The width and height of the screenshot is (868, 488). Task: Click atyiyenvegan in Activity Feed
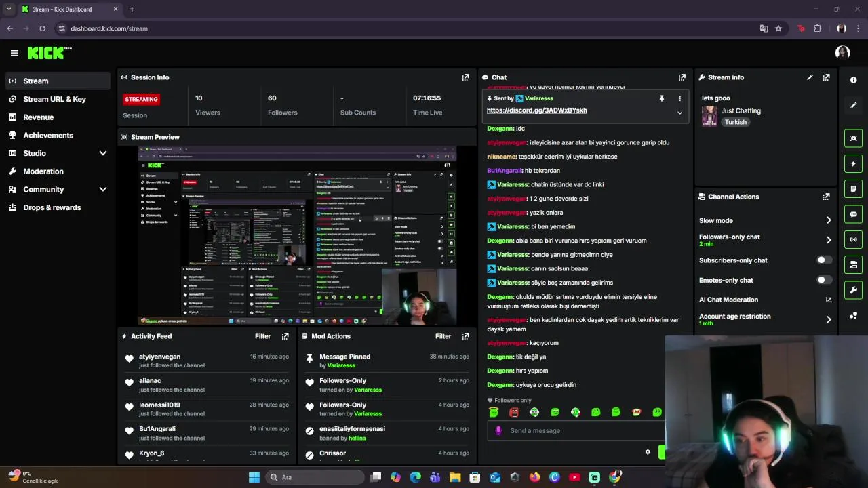point(160,357)
